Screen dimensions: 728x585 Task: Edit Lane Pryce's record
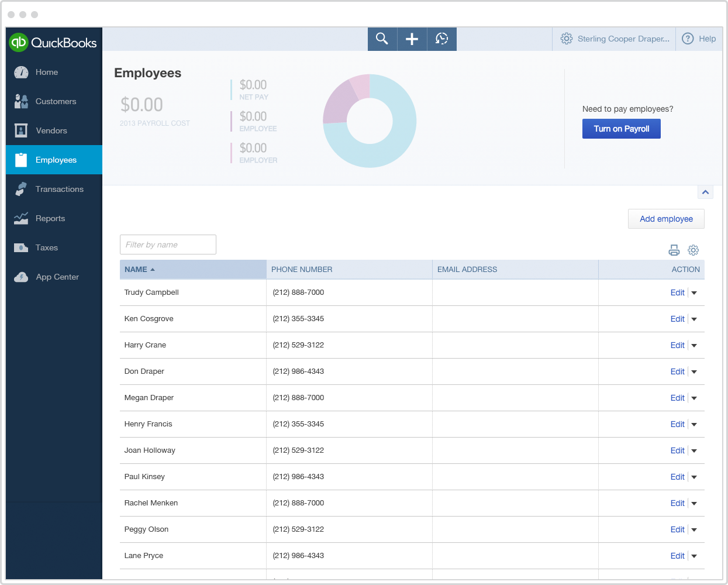pyautogui.click(x=677, y=556)
